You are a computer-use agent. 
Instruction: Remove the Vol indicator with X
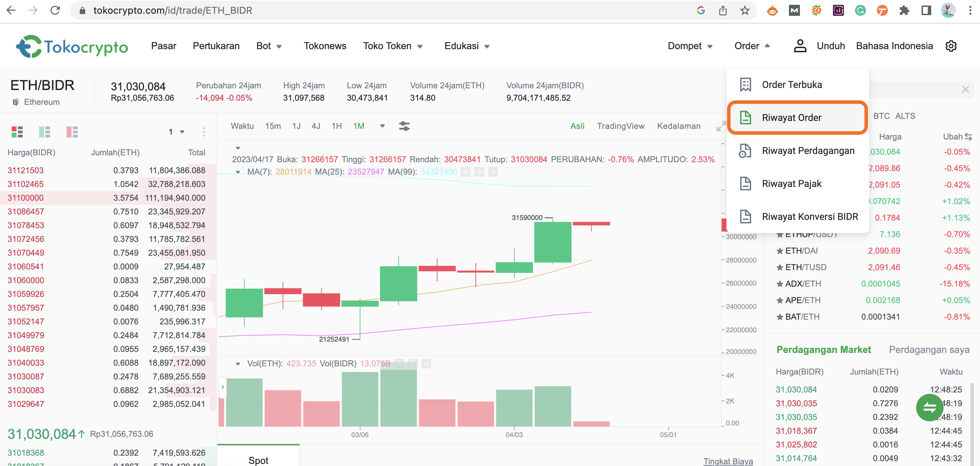click(x=426, y=364)
